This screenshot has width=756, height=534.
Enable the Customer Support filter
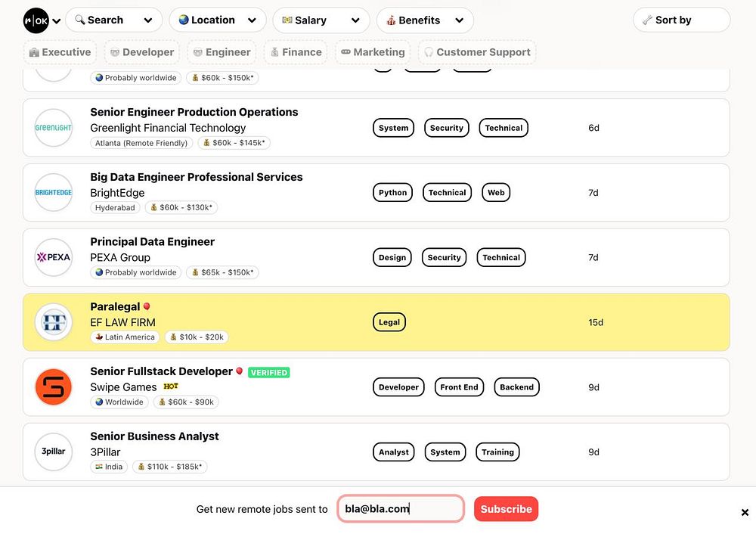477,52
